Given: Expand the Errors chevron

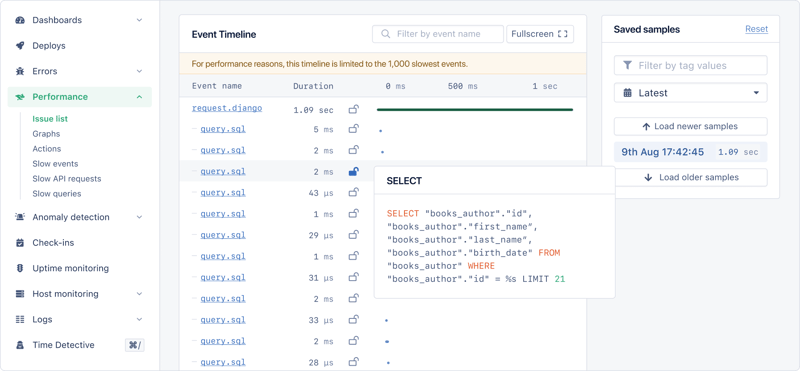Looking at the screenshot, I should coord(139,71).
